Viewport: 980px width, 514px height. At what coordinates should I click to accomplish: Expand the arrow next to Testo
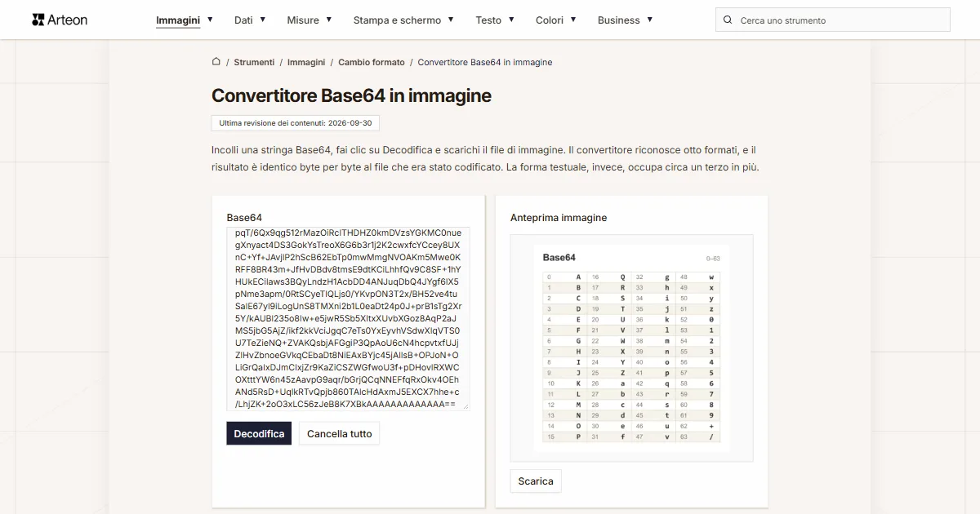click(x=511, y=20)
